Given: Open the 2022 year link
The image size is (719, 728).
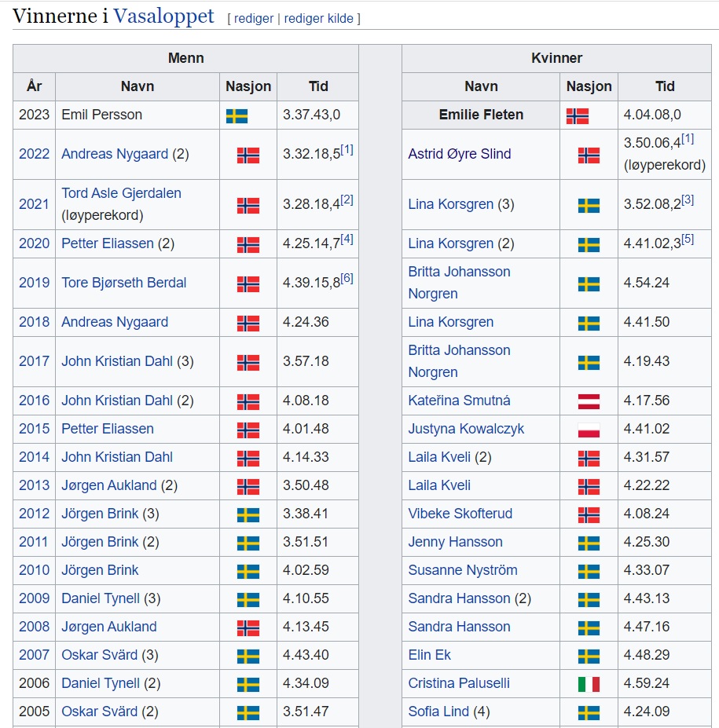Looking at the screenshot, I should [x=34, y=154].
